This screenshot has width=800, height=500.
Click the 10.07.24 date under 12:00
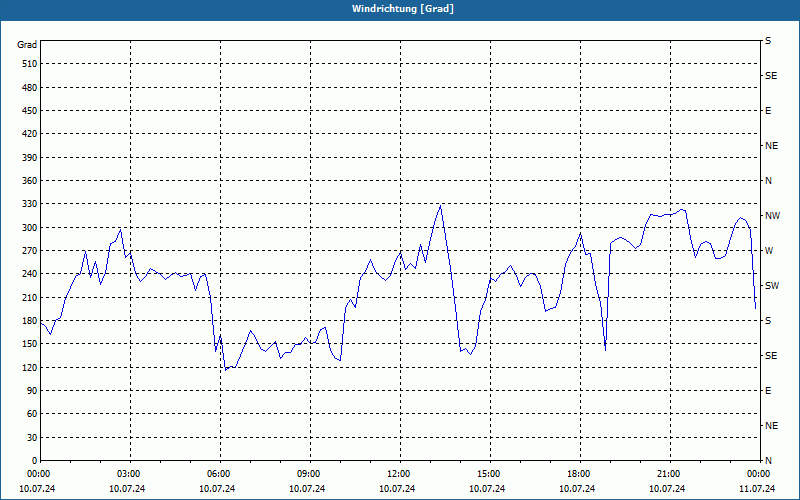pyautogui.click(x=397, y=488)
